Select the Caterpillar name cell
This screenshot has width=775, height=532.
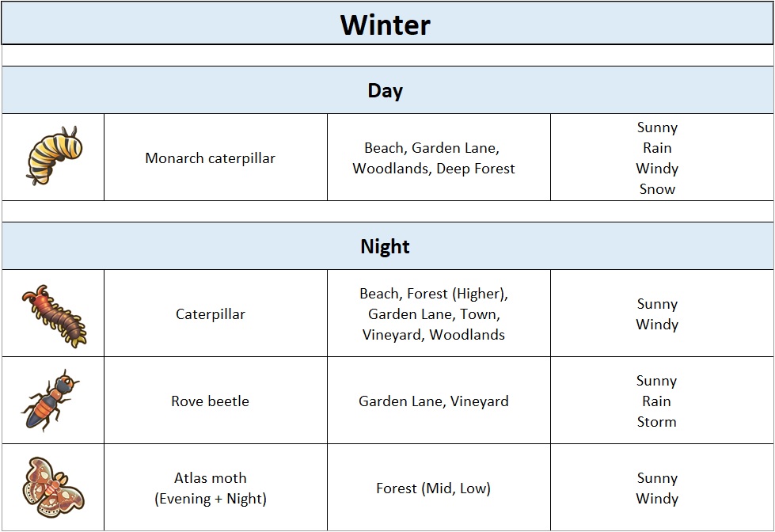(211, 314)
